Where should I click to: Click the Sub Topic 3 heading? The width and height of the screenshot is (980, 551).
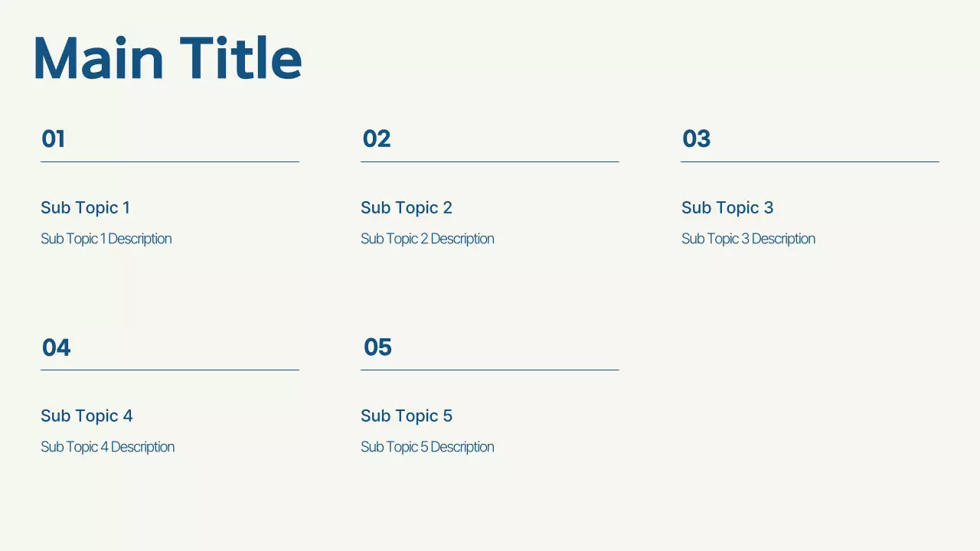point(727,207)
